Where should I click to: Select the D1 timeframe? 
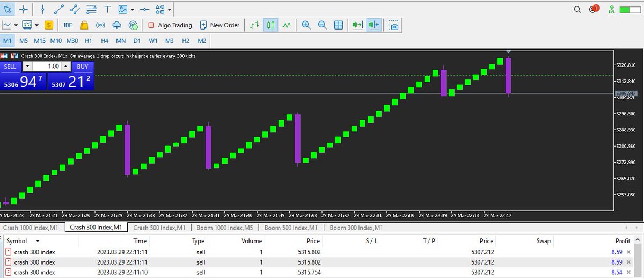[x=137, y=41]
